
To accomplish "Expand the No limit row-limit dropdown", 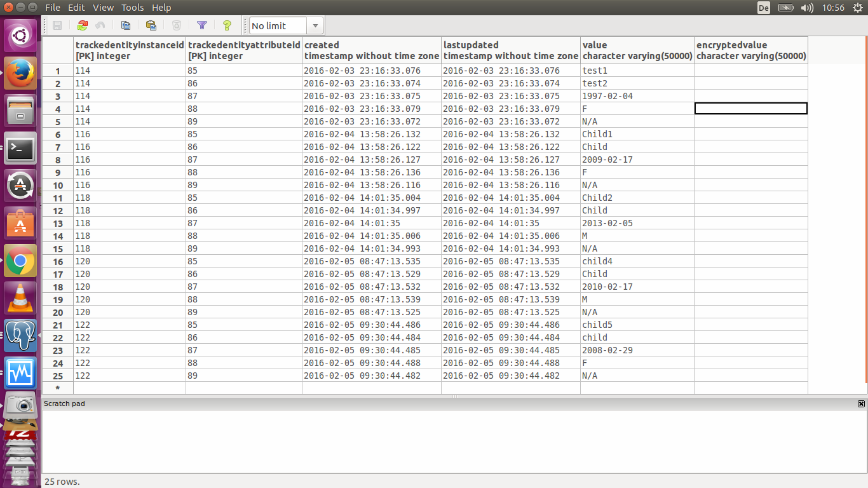I will 315,26.
